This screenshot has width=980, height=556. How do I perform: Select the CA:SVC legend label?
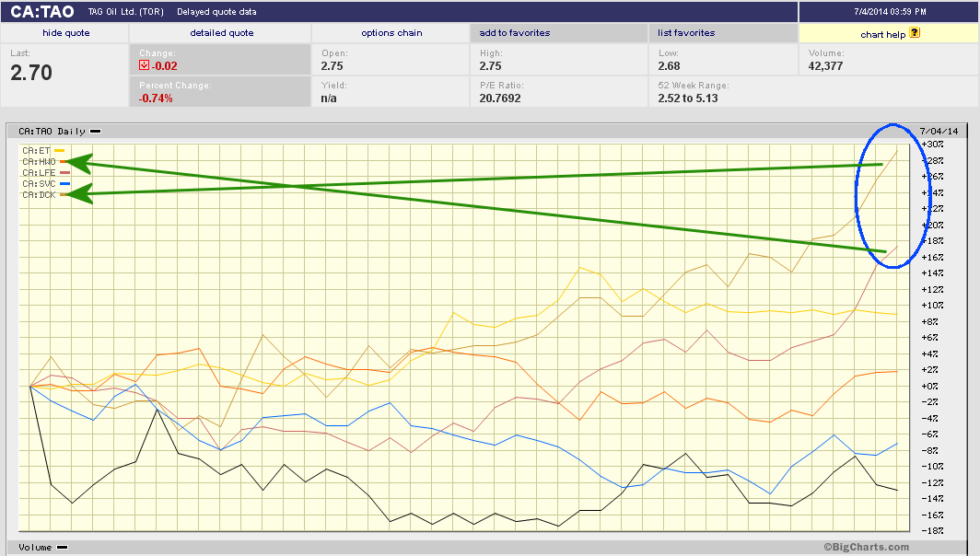(x=39, y=184)
